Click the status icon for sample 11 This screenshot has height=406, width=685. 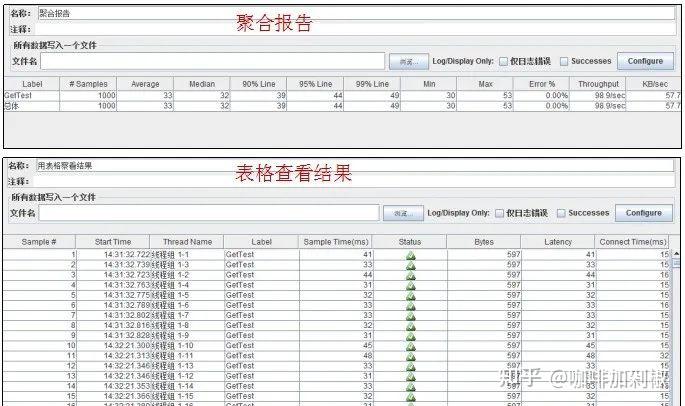tap(411, 356)
